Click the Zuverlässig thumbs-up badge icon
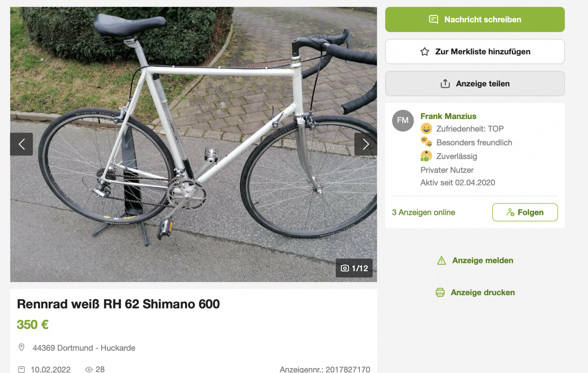The width and height of the screenshot is (588, 373). [426, 156]
